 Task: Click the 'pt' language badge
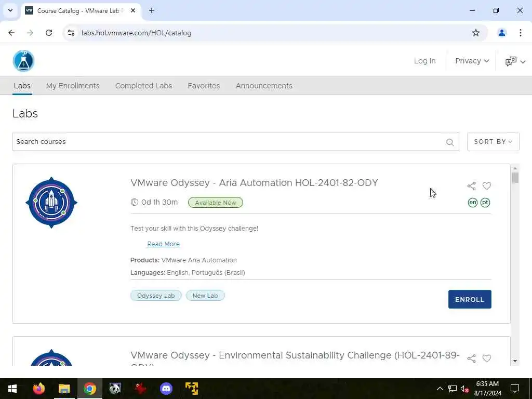485,203
